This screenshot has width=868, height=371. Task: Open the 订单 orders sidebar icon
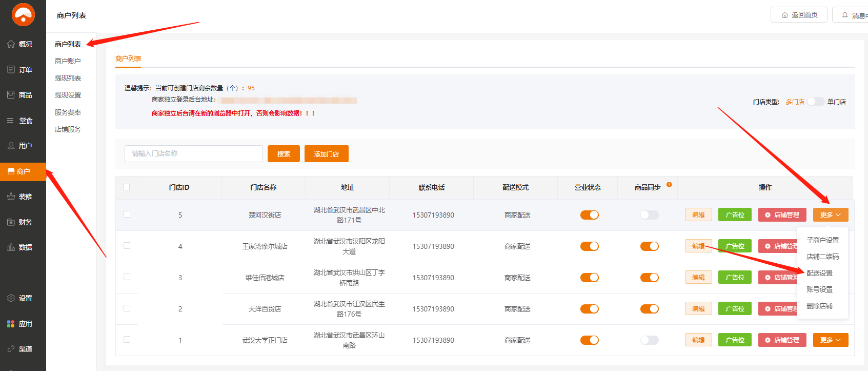click(x=11, y=70)
